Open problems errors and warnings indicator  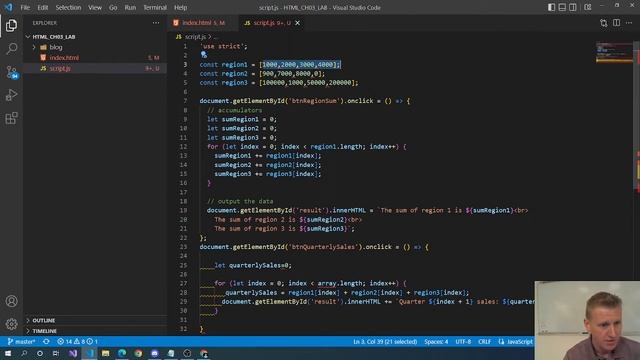coord(78,341)
